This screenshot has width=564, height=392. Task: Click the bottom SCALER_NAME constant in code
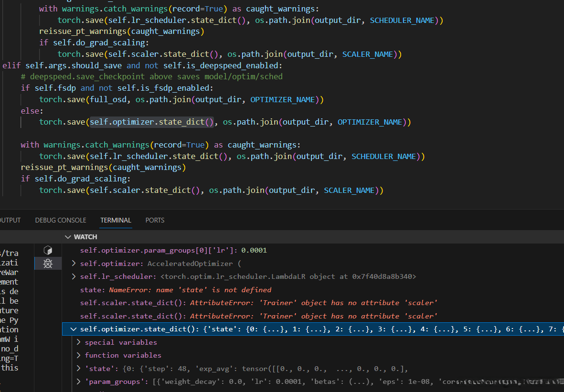coord(349,190)
